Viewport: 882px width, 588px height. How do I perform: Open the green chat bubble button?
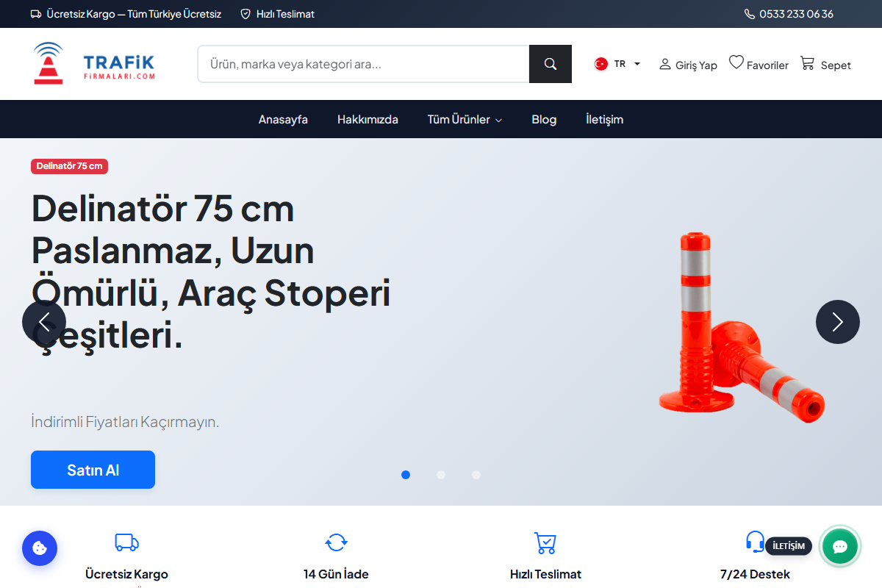click(x=840, y=546)
